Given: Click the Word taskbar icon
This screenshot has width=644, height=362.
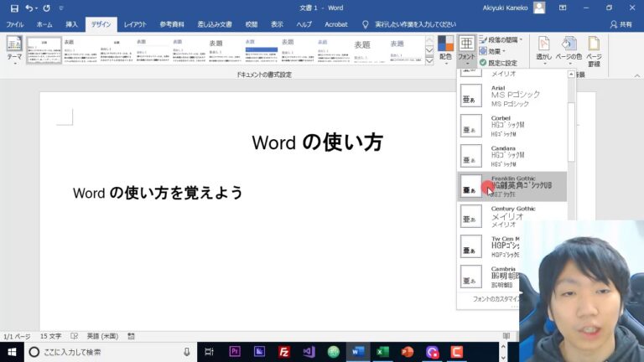Looking at the screenshot, I should (x=358, y=352).
